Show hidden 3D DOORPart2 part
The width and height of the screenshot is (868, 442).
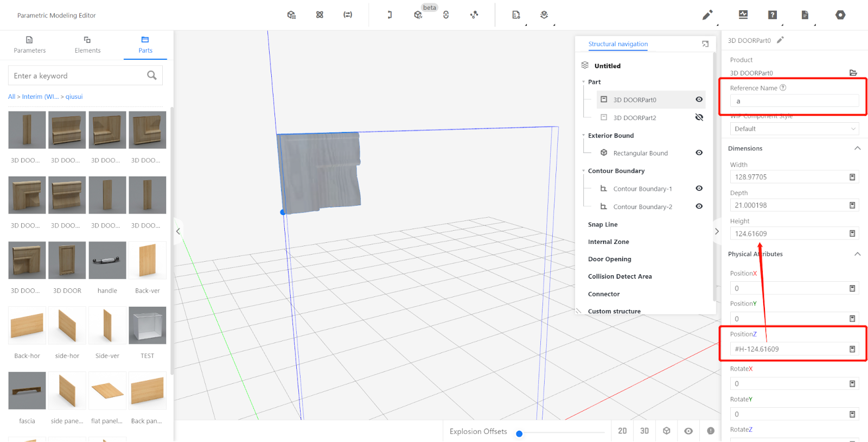[699, 117]
